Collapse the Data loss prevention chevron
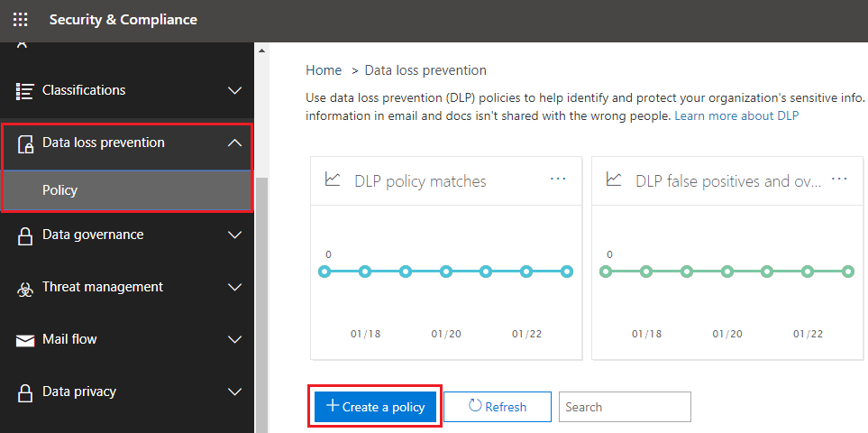The image size is (868, 433). tap(235, 143)
